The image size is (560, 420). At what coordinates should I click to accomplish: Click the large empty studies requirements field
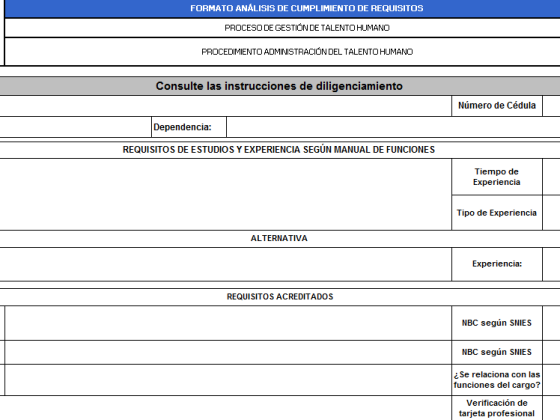226,195
